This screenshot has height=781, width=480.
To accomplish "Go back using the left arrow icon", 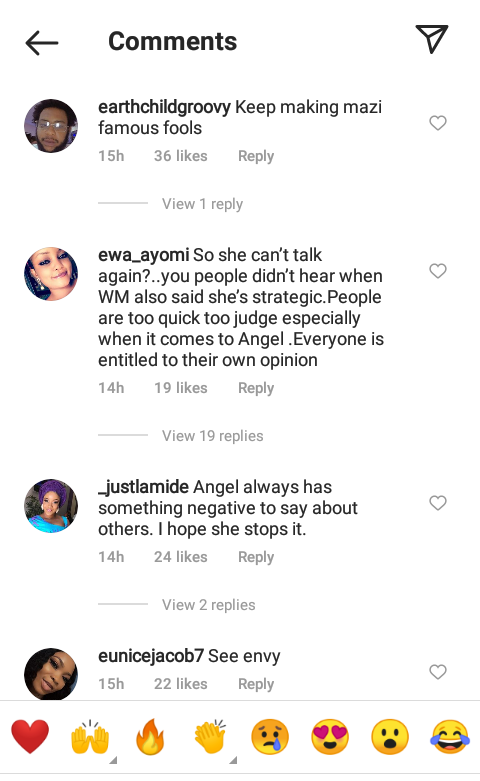I will pyautogui.click(x=42, y=42).
